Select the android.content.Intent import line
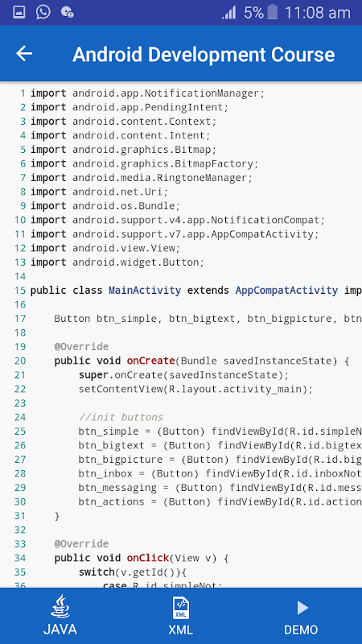 (120, 135)
